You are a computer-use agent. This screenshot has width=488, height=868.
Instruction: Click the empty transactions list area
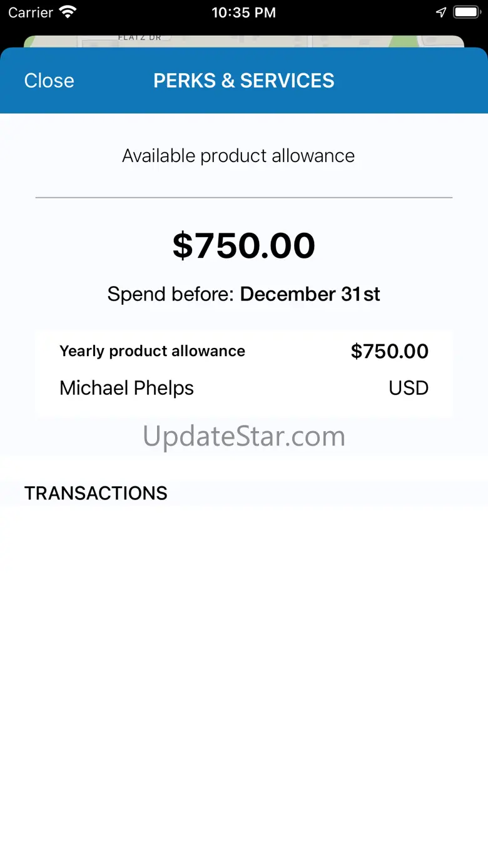[243, 676]
